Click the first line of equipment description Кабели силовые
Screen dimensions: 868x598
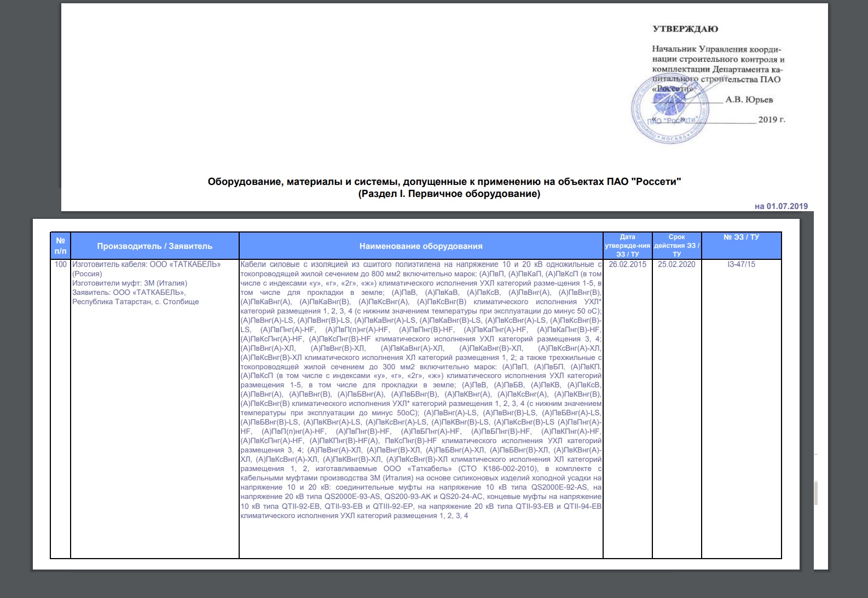tap(421, 264)
